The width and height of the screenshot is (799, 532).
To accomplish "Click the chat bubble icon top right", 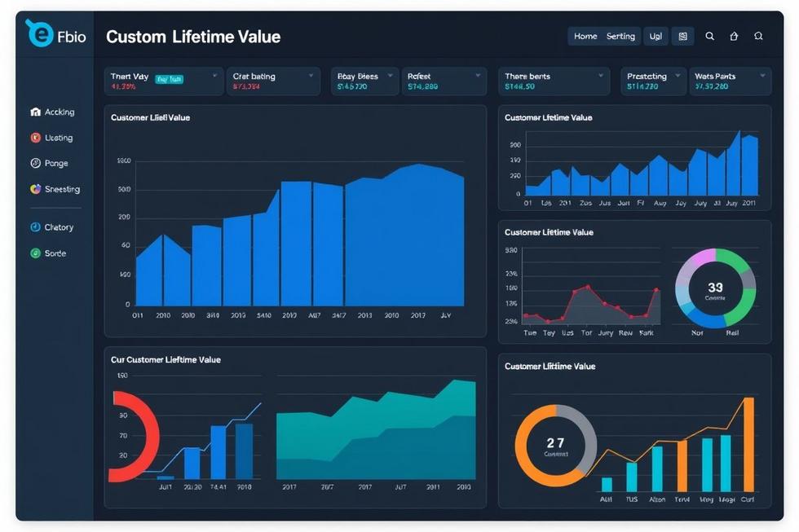I will tap(758, 35).
